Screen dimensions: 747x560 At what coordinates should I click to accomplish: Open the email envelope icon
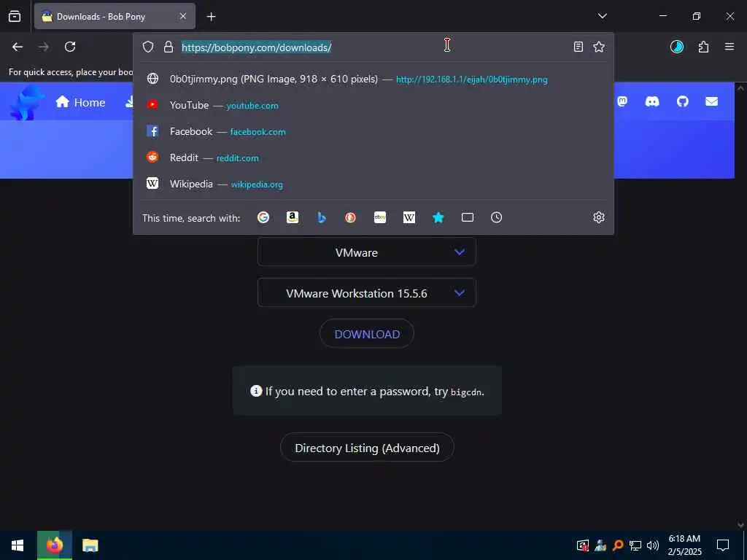click(x=711, y=101)
